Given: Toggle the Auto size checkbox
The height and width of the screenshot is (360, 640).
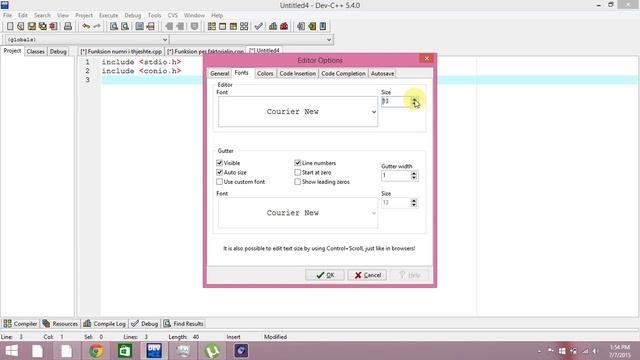Looking at the screenshot, I should (220, 172).
